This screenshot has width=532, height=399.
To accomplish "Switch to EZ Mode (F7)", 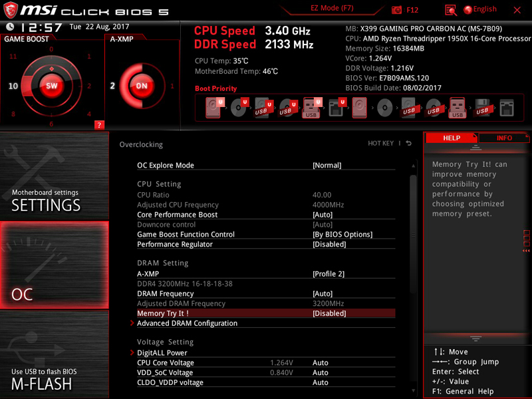I will (332, 8).
